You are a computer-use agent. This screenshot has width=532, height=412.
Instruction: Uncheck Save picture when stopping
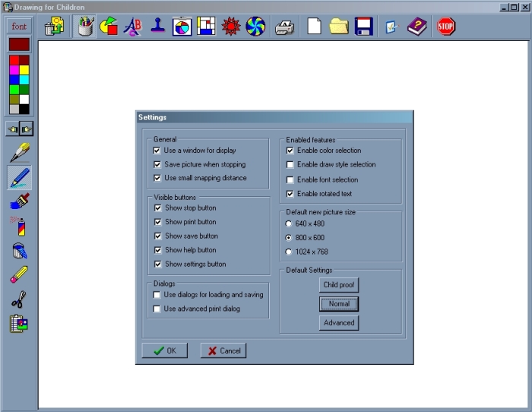click(157, 164)
